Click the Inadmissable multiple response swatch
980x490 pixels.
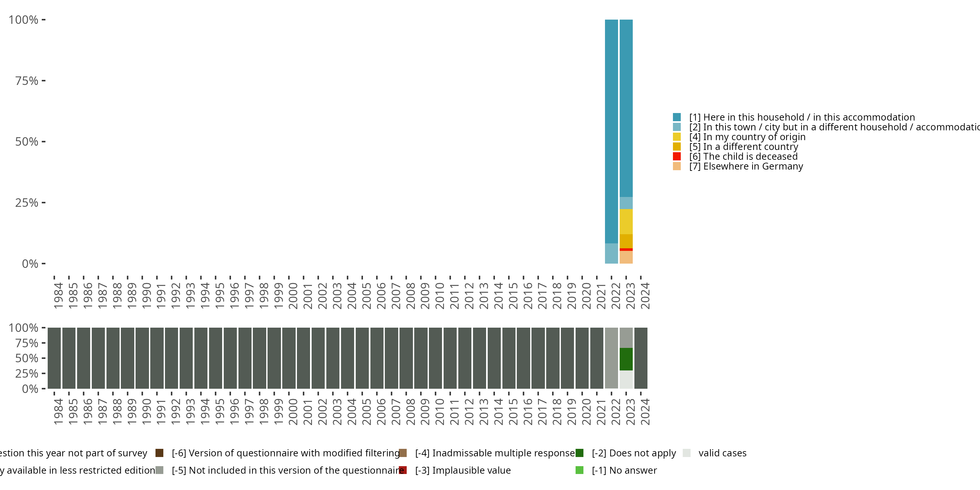point(403,453)
